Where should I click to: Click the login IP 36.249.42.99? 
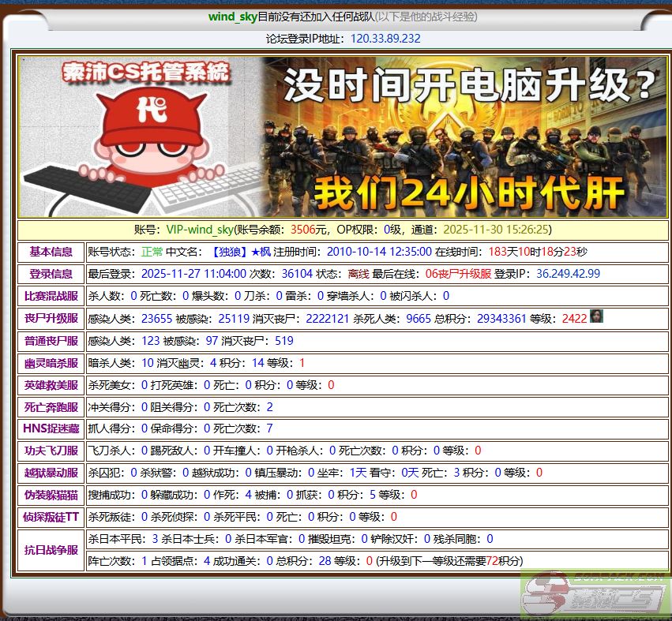[x=568, y=274]
